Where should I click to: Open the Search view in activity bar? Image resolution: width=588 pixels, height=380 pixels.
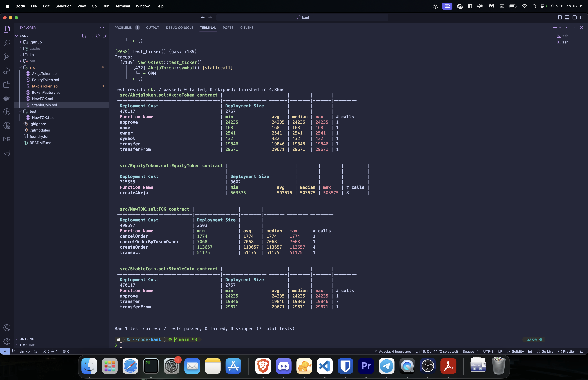[7, 43]
